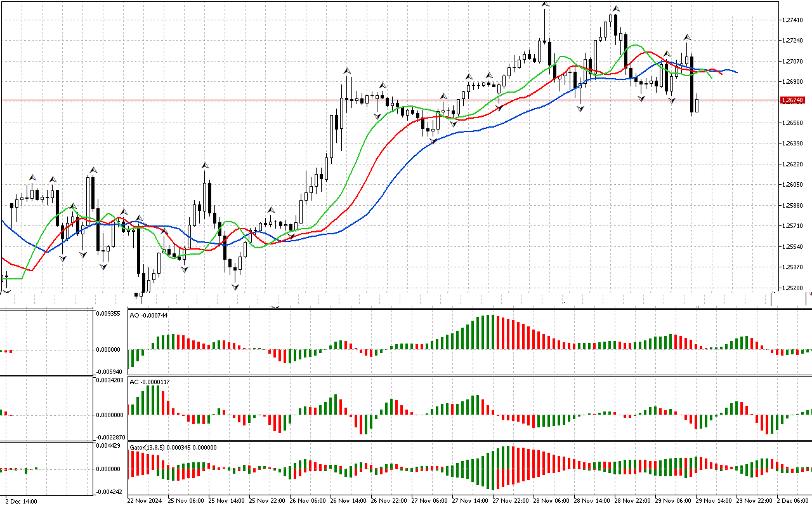Select the 1.25200 price level label
The height and width of the screenshot is (508, 812).
tap(794, 288)
